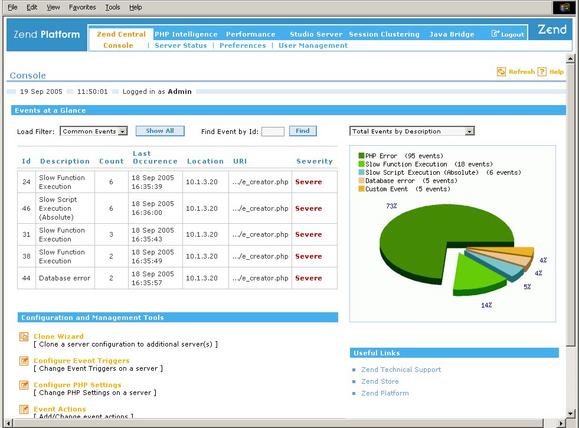Click Severe in the Id 31 row
579x428 pixels.
[309, 234]
